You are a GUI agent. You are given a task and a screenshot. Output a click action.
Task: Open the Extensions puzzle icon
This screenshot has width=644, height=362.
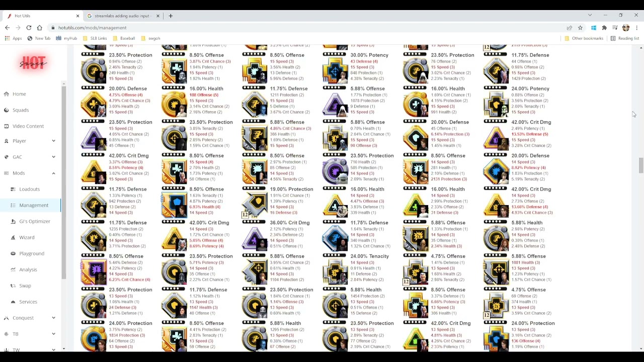point(604,28)
